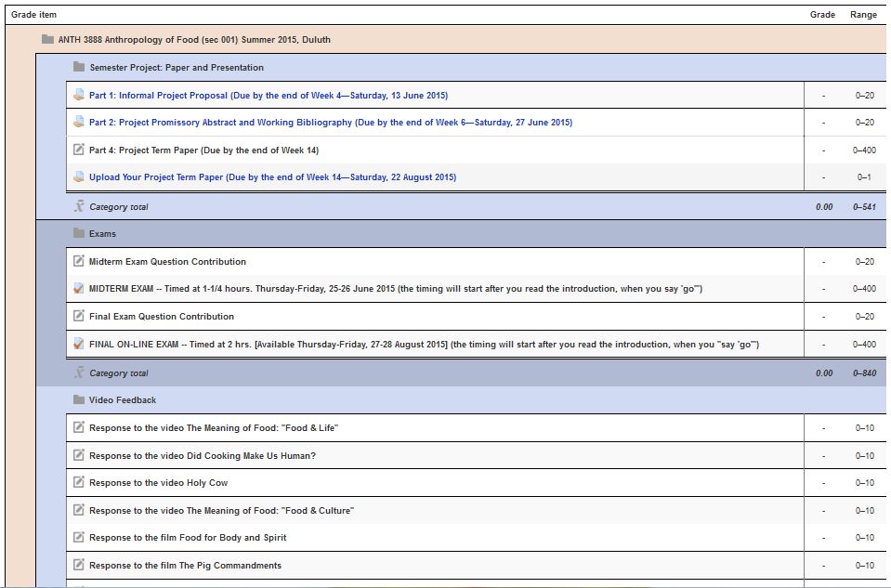The height and width of the screenshot is (588, 891).
Task: Click Response to video Food & Life text
Action: [x=214, y=428]
